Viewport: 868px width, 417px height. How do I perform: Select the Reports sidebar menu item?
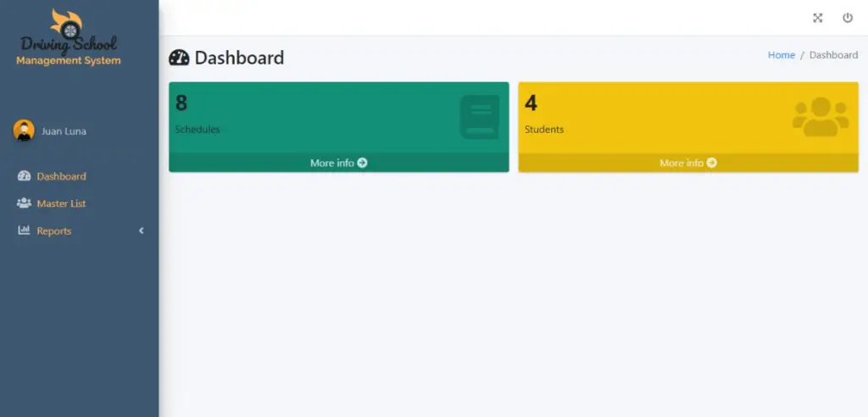tap(79, 231)
